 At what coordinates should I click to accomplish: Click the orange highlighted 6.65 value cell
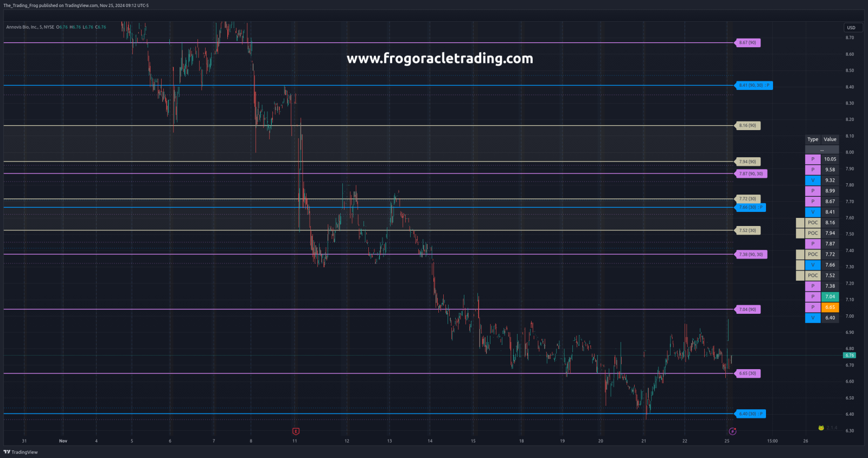(830, 307)
